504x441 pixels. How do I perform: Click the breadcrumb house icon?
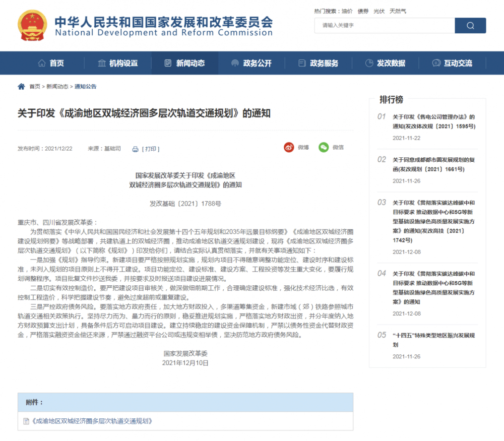21,87
